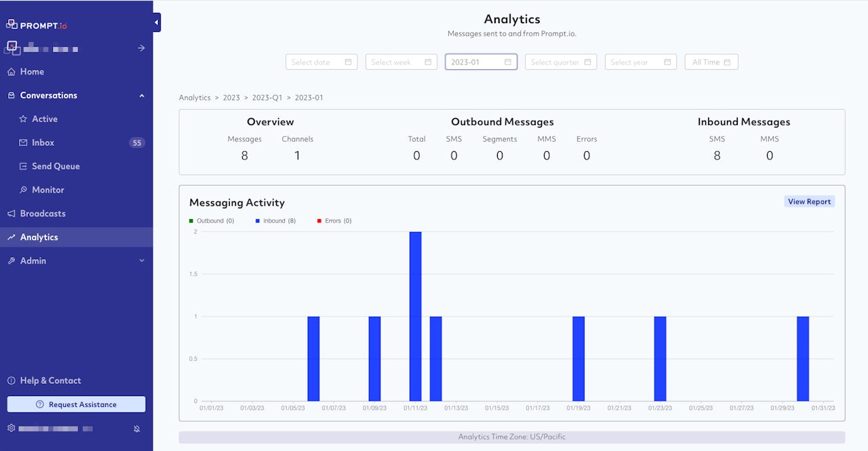Click the View Report button

tap(809, 201)
